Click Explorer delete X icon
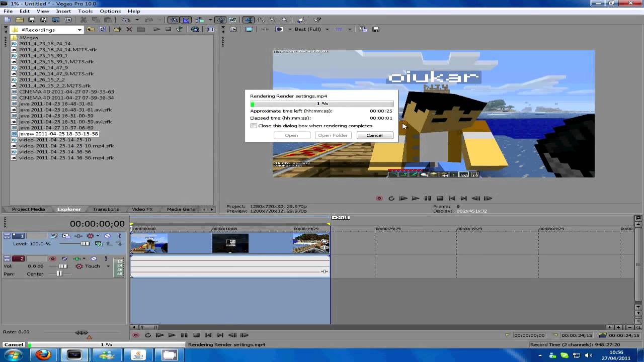Screen dimensions: 644x362 [129, 29]
